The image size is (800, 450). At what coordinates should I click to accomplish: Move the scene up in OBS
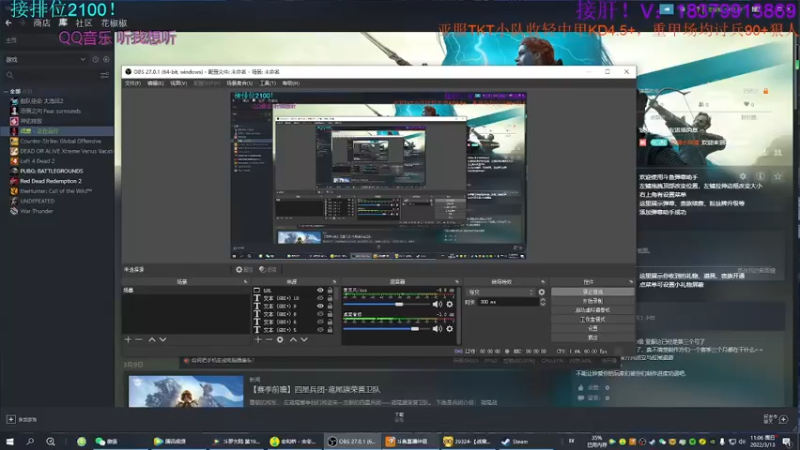click(x=152, y=339)
